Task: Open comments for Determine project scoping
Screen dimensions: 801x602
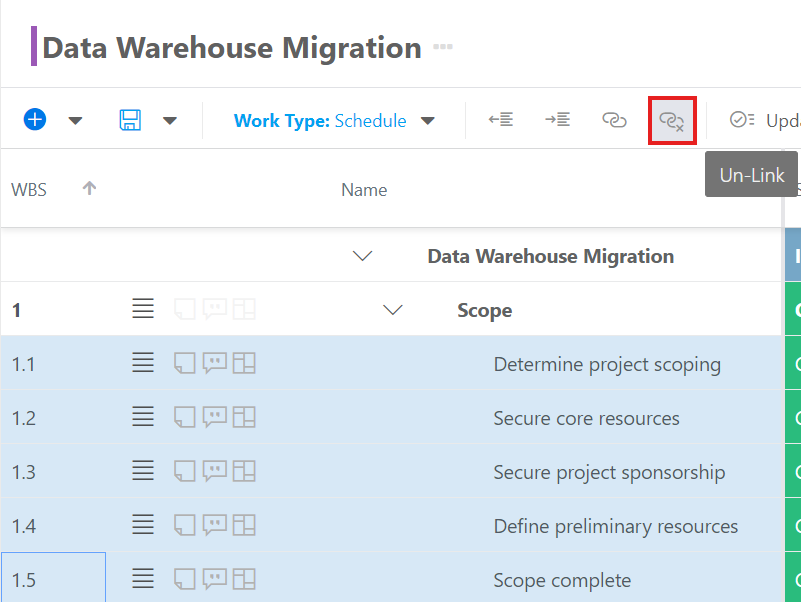Action: pos(215,363)
